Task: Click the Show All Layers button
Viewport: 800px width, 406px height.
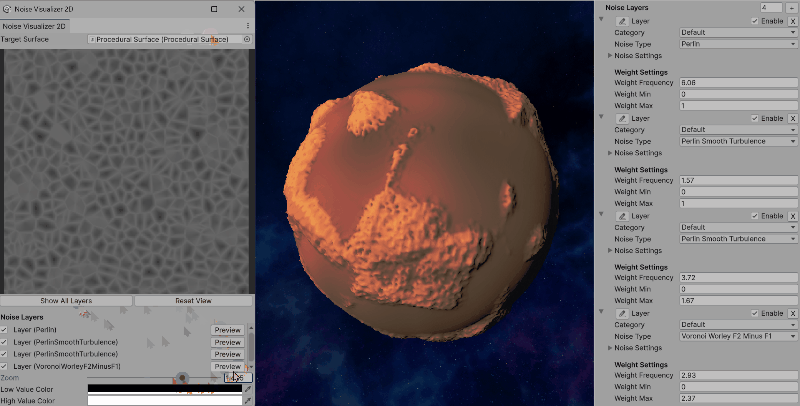Action: pyautogui.click(x=66, y=300)
